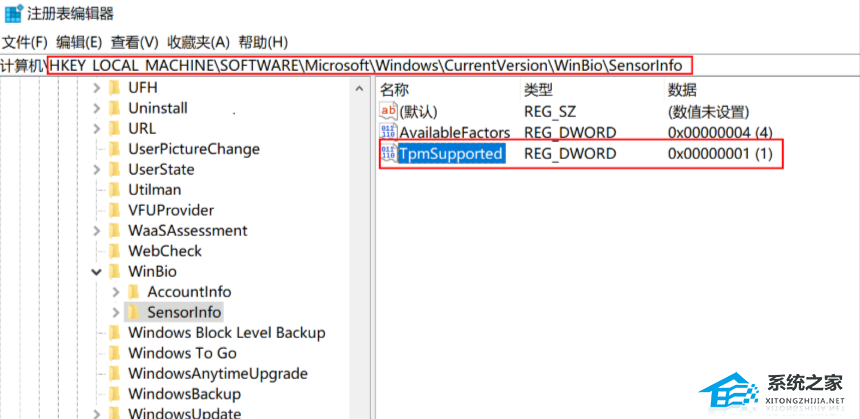Select the AccountInfo folder icon
This screenshot has height=419, width=860.
point(133,292)
